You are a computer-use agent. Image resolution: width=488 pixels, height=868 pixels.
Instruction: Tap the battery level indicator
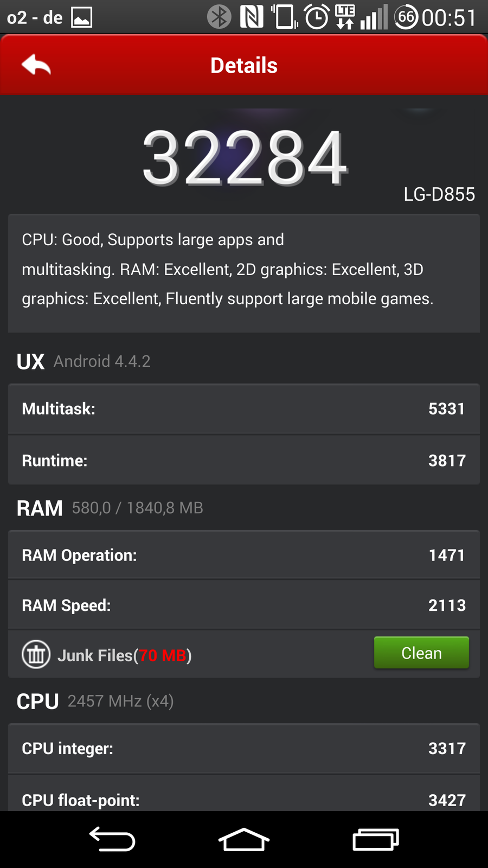click(406, 17)
